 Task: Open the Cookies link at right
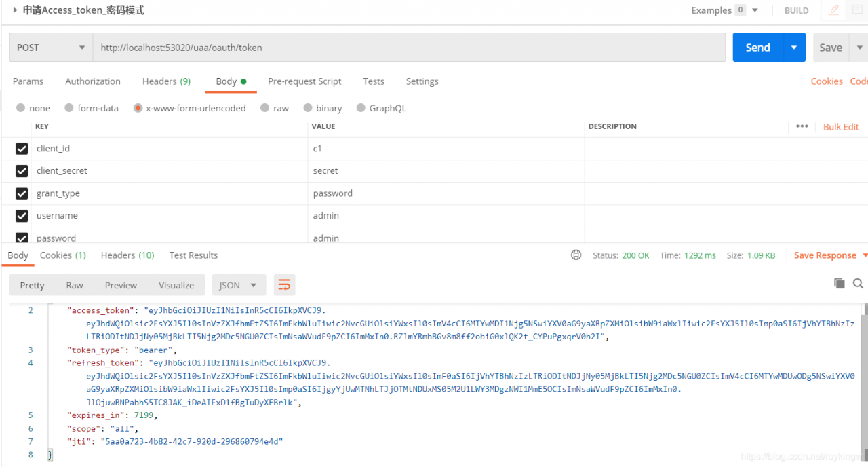click(x=827, y=81)
